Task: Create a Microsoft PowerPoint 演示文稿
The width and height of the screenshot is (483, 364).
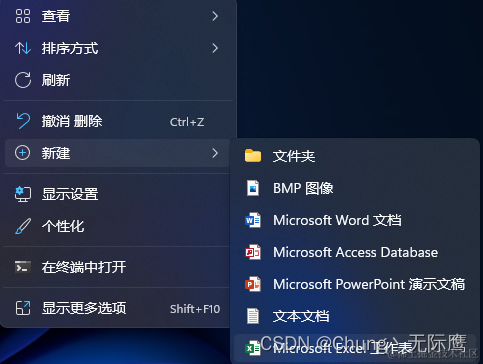Action: click(355, 284)
